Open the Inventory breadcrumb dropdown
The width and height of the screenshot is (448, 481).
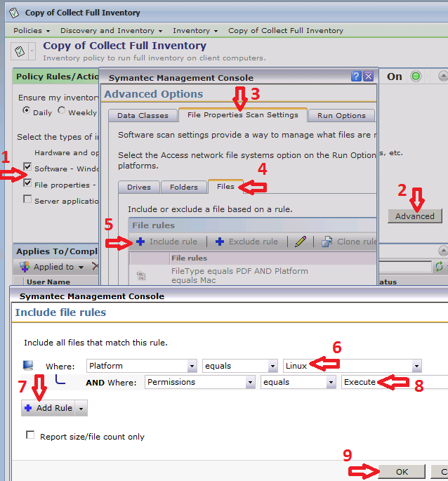click(216, 31)
